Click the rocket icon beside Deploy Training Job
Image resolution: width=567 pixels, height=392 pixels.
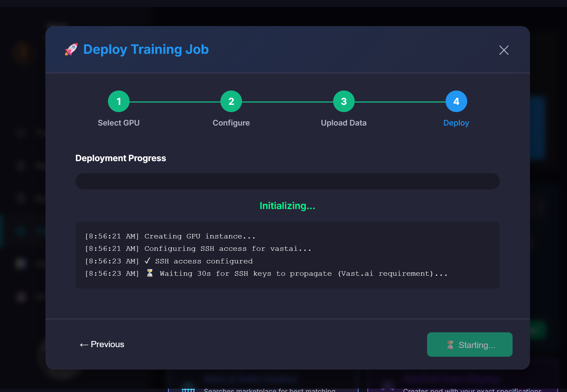pos(71,50)
